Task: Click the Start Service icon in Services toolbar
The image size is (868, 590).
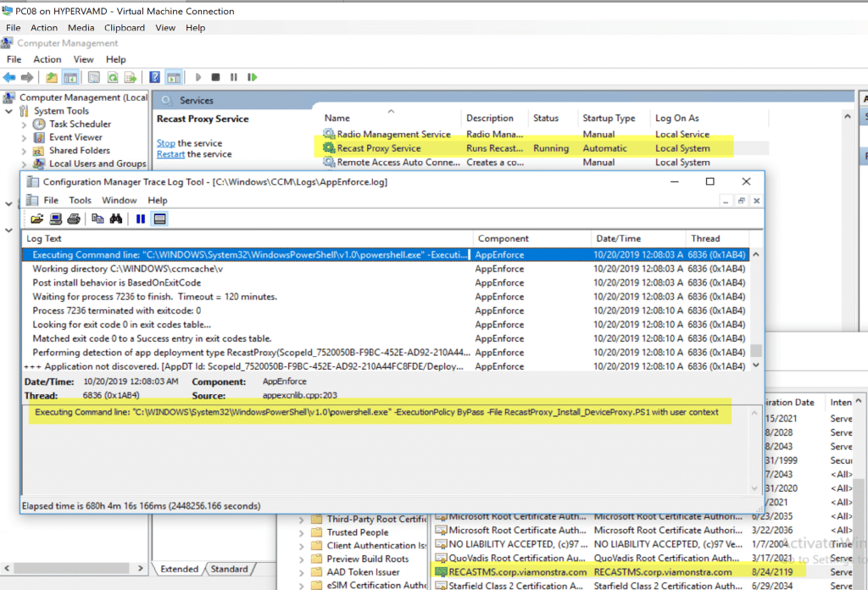Action: click(x=197, y=77)
